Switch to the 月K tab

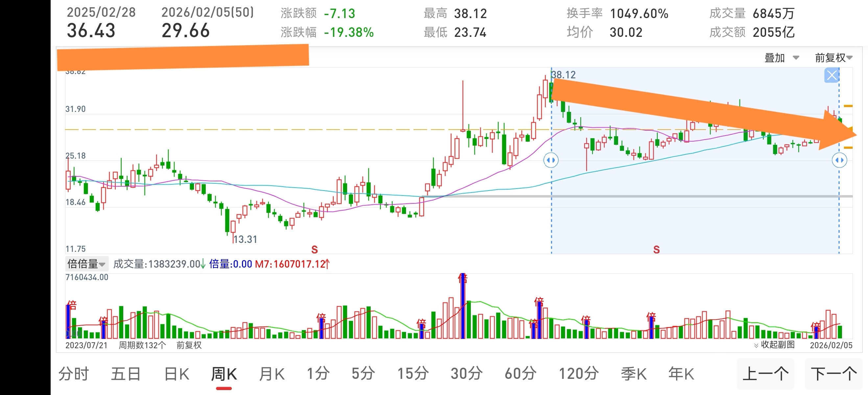click(x=272, y=374)
